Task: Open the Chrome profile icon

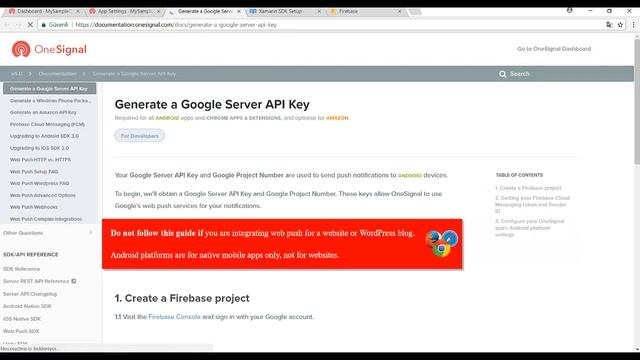Action: (569, 11)
